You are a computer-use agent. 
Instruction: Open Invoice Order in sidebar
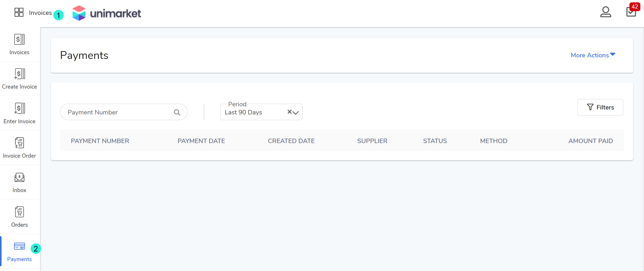[20, 148]
